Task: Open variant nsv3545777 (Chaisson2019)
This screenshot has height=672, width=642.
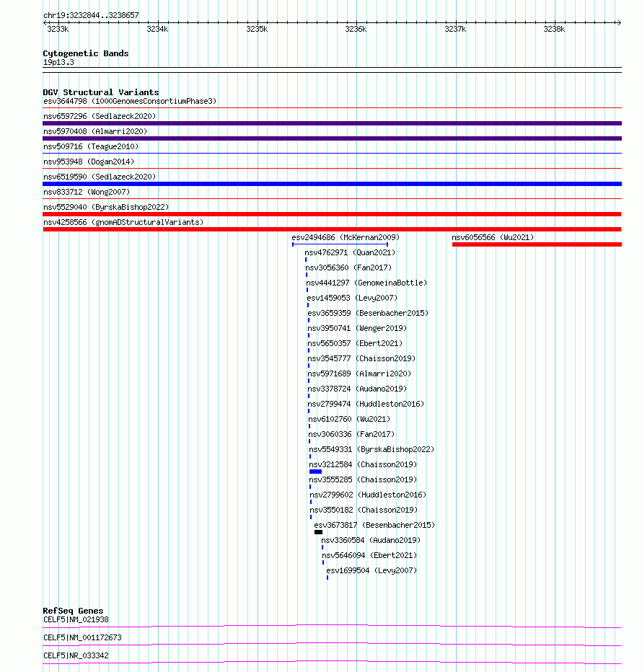Action: click(361, 359)
